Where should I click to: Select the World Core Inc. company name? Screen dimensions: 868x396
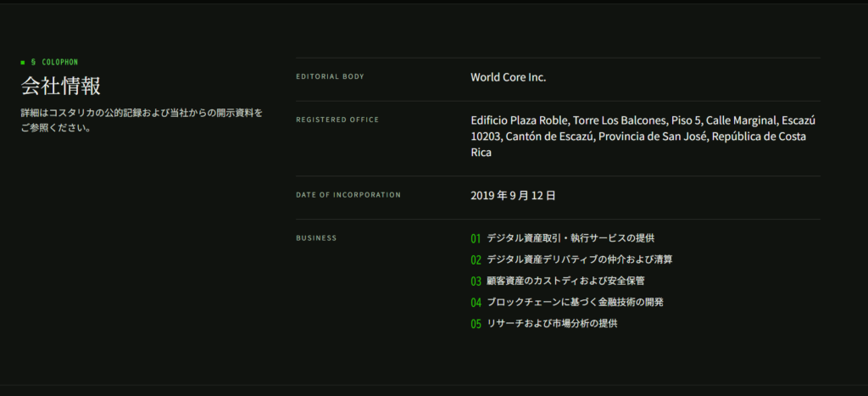click(509, 77)
